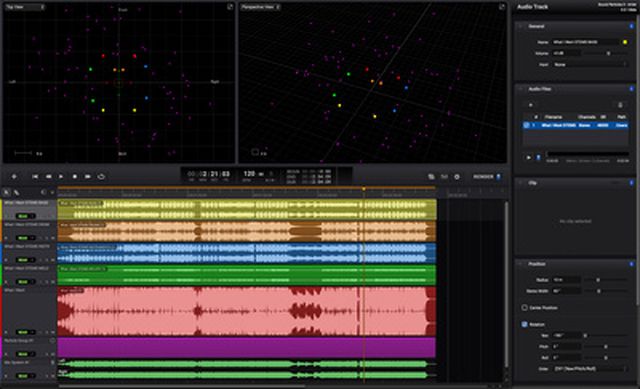
Task: Maximize the Perspective View pane
Action: pyautogui.click(x=502, y=7)
